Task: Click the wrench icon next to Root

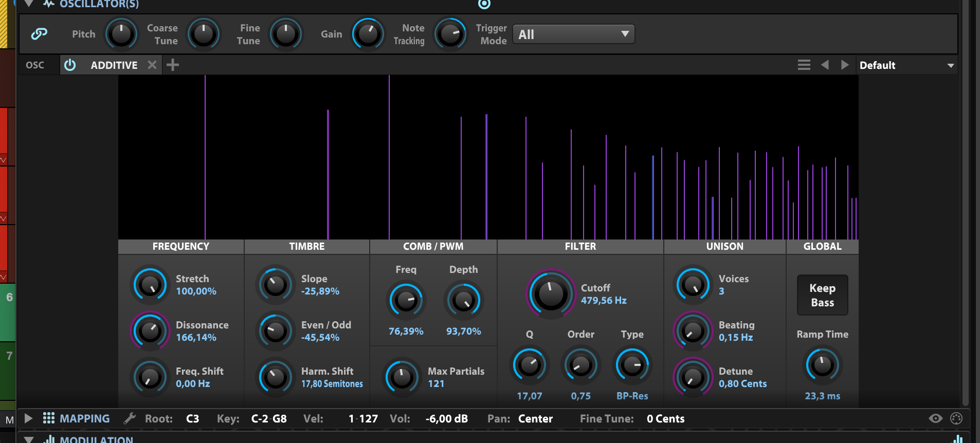Action: 130,418
